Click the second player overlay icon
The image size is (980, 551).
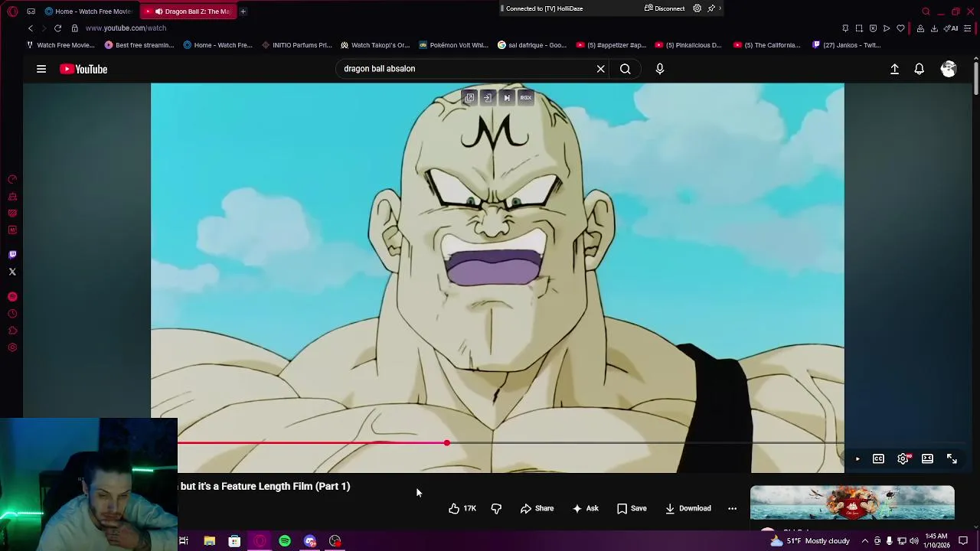[x=488, y=98]
